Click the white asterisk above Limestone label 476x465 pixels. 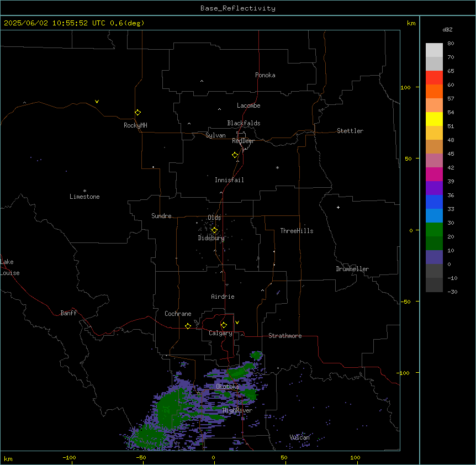(x=84, y=191)
